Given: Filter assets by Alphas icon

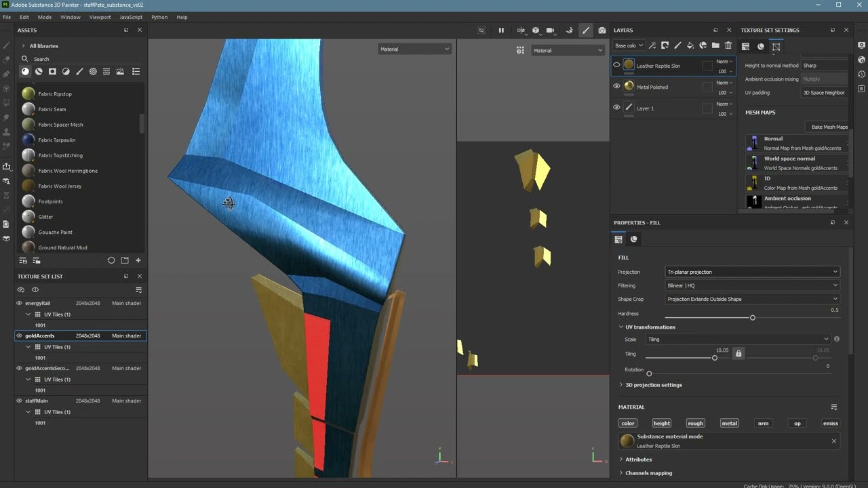Looking at the screenshot, I should click(93, 71).
